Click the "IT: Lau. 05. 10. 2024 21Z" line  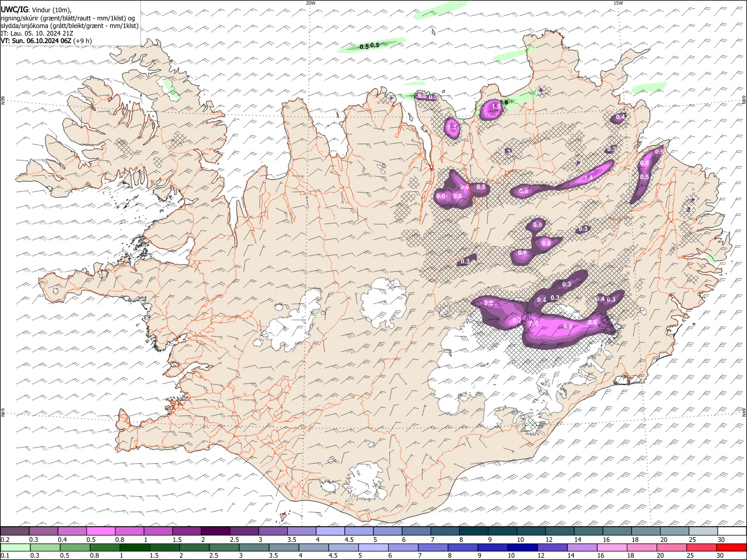(x=37, y=33)
